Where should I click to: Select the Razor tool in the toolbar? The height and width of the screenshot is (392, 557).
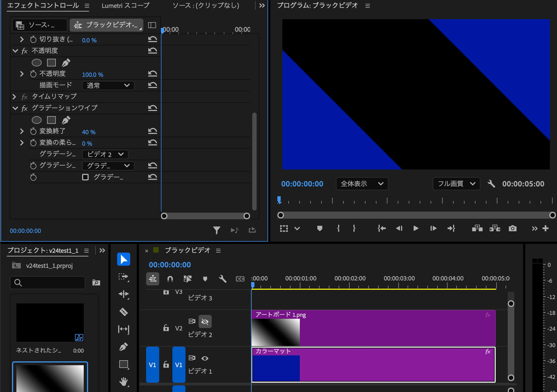tap(124, 312)
